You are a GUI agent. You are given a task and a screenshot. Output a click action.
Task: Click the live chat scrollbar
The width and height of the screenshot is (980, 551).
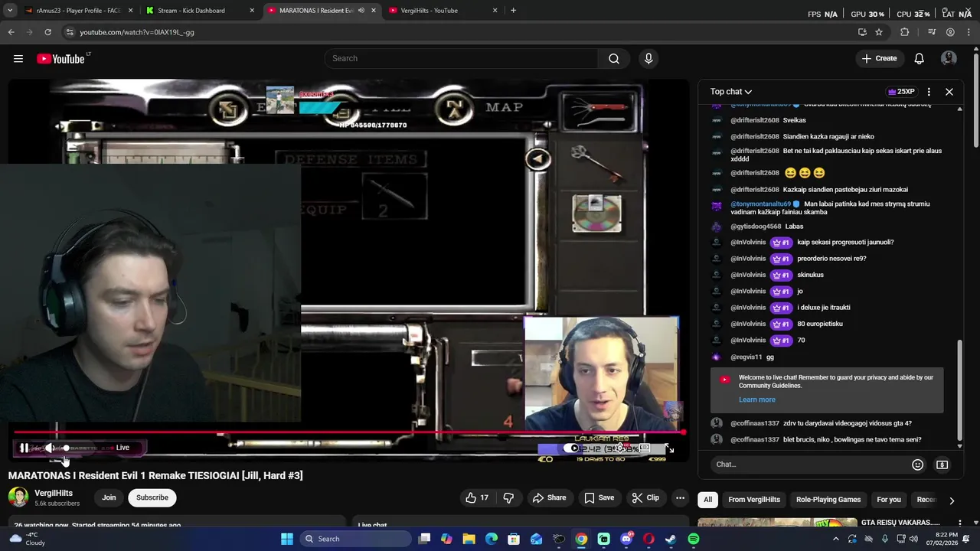959,390
